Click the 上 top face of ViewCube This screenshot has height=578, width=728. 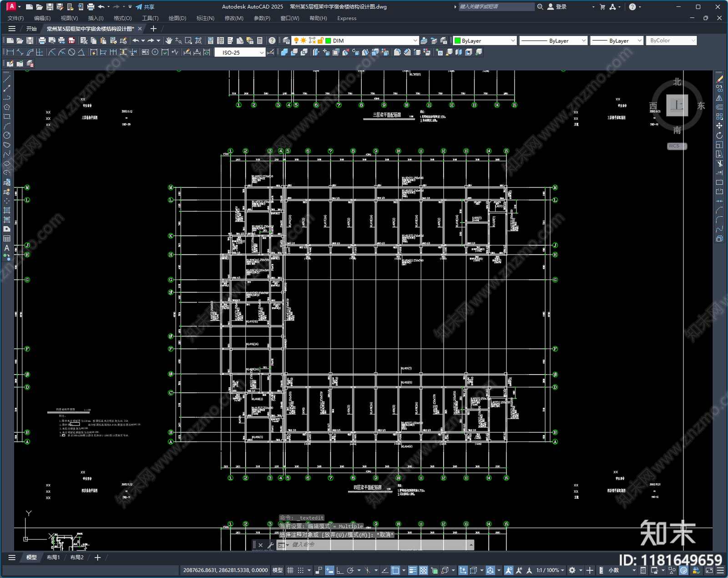tap(677, 106)
